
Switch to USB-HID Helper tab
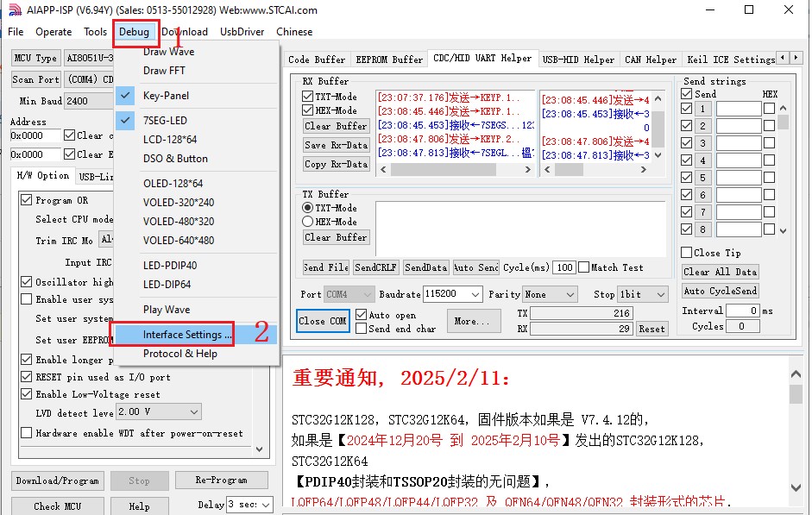coord(578,59)
